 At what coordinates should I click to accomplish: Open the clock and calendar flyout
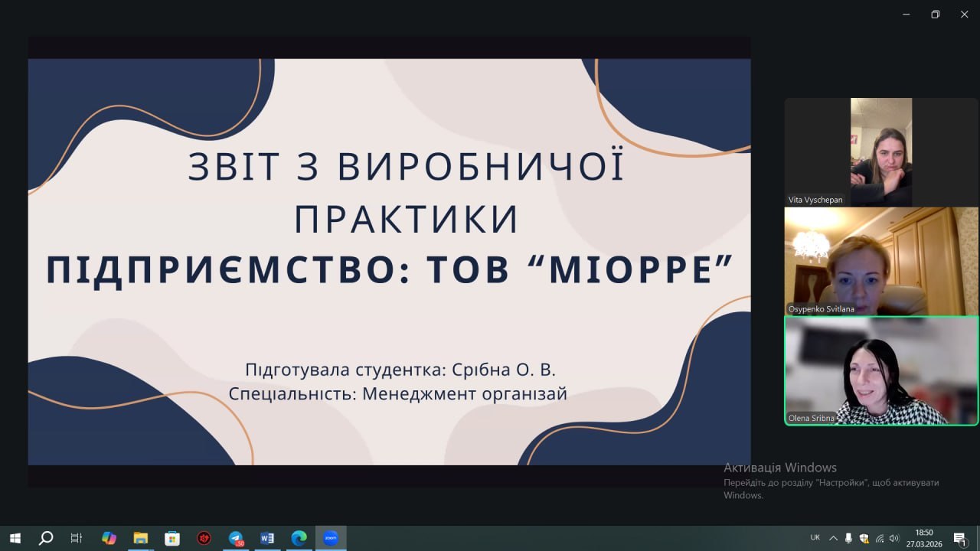pyautogui.click(x=924, y=538)
